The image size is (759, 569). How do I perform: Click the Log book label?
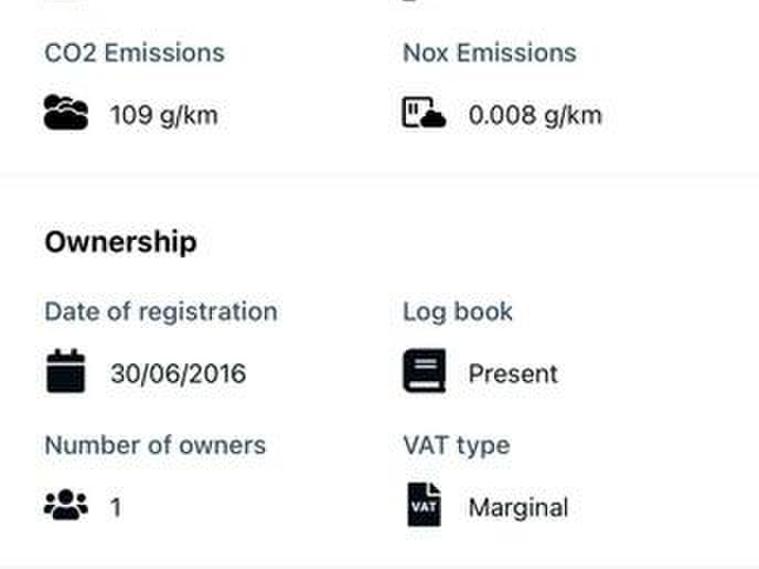(457, 311)
